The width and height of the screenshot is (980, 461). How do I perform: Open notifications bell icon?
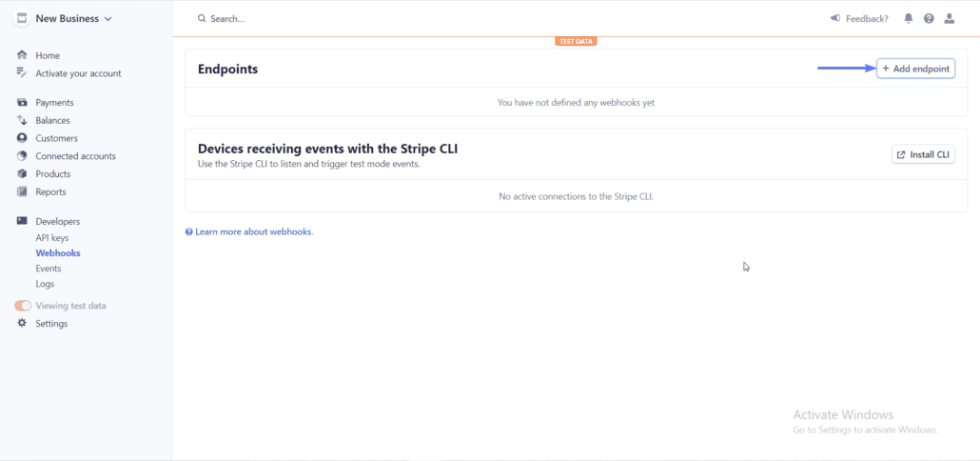pyautogui.click(x=908, y=19)
